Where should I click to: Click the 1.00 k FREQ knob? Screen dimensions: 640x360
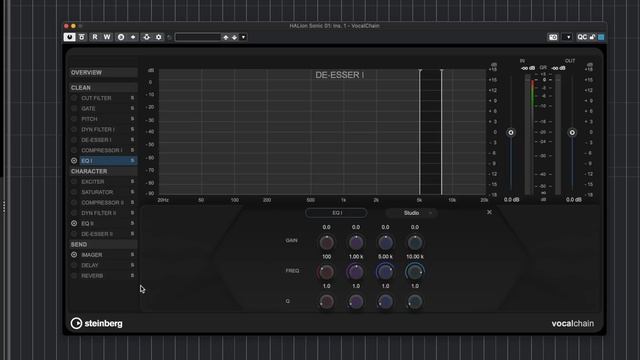click(x=356, y=272)
